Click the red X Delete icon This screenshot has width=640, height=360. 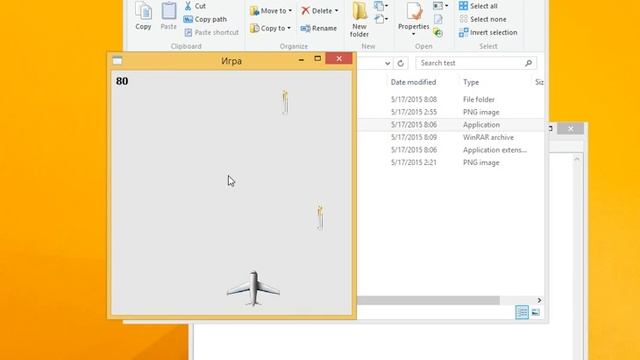305,11
